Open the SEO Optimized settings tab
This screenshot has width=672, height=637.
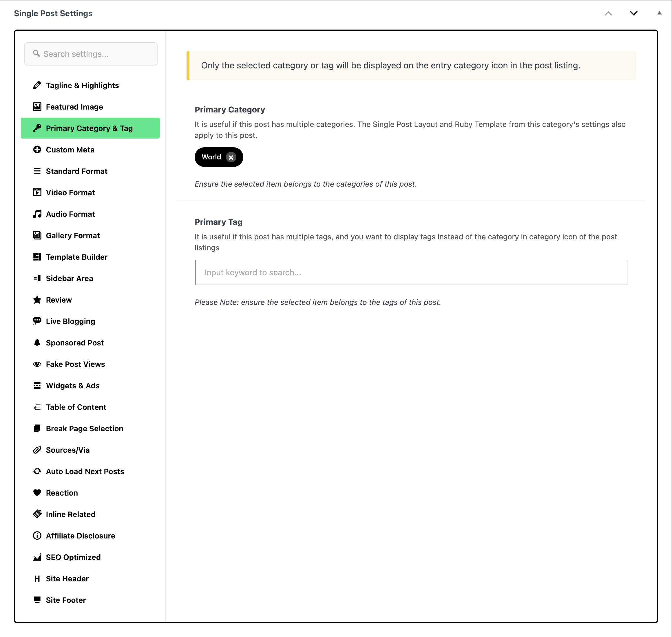90,557
